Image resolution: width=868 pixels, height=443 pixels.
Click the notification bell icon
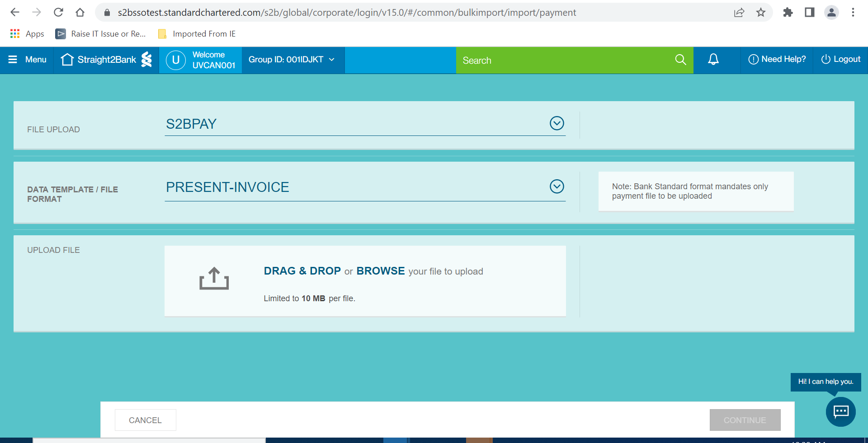(x=713, y=60)
